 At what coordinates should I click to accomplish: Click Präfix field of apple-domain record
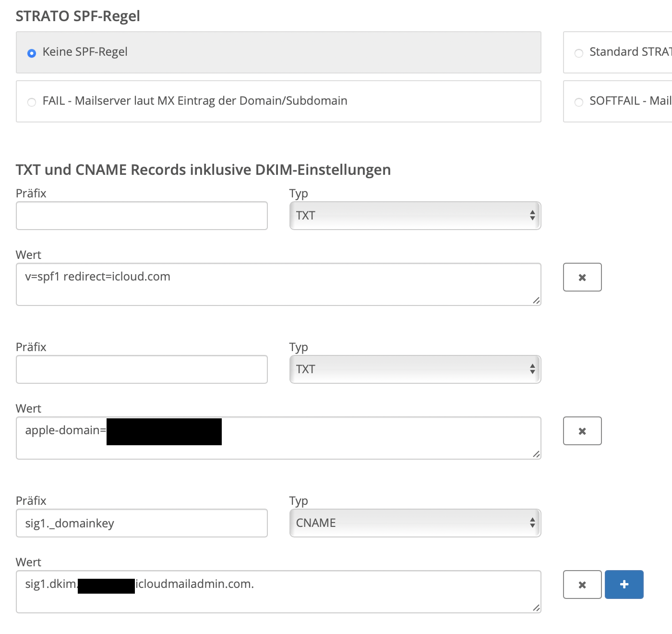(142, 369)
